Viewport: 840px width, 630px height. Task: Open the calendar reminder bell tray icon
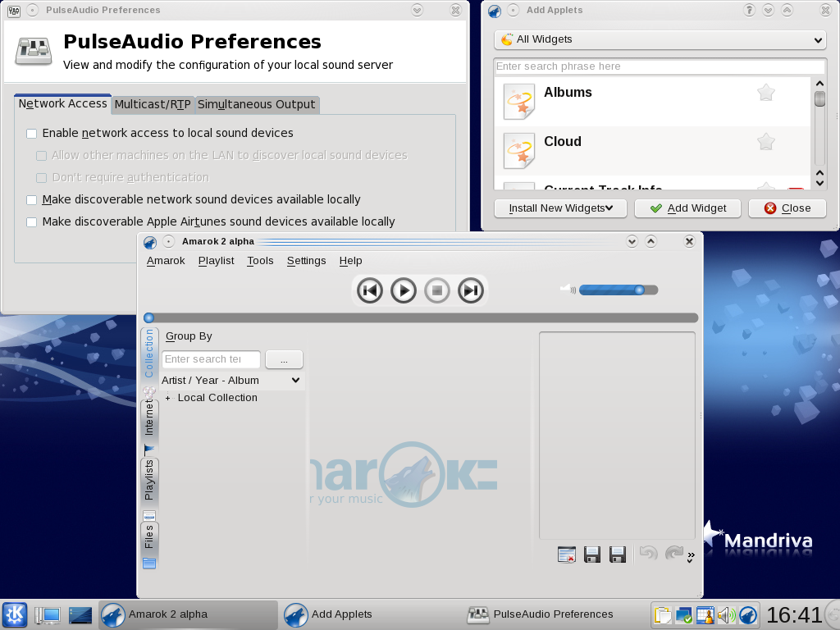coord(705,615)
